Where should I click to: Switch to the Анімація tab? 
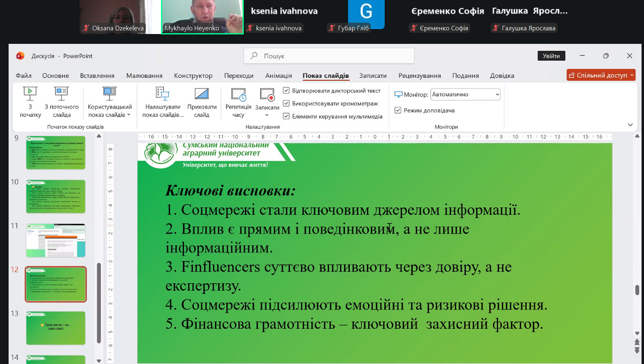pos(279,76)
